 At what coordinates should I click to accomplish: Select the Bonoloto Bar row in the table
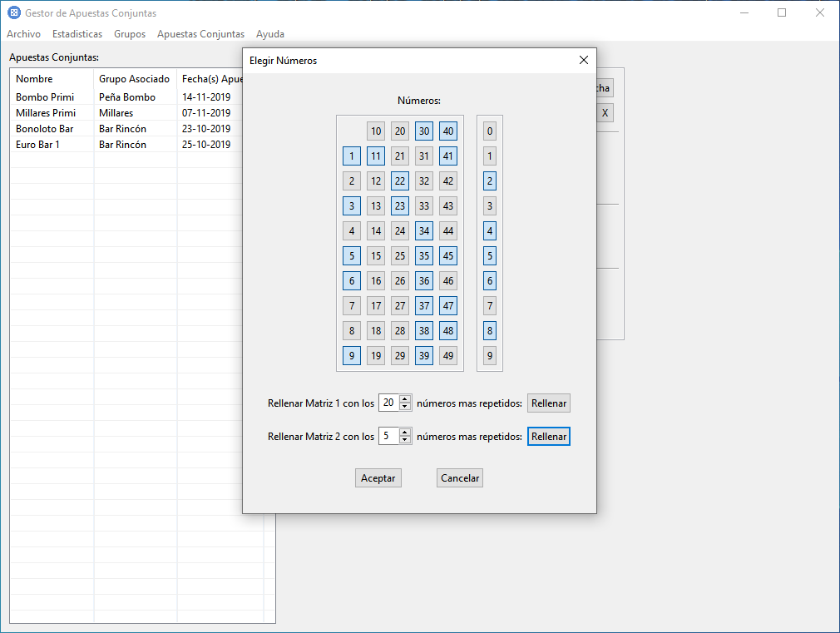pyautogui.click(x=126, y=129)
